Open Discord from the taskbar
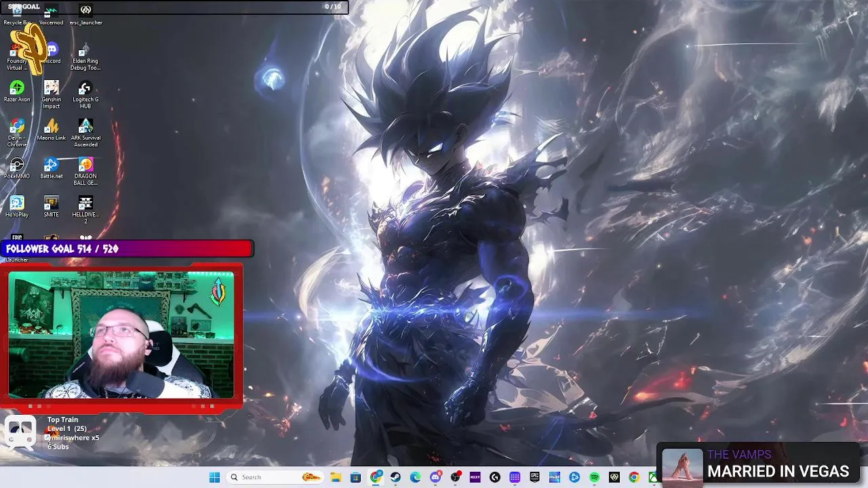This screenshot has height=488, width=868. [435, 477]
